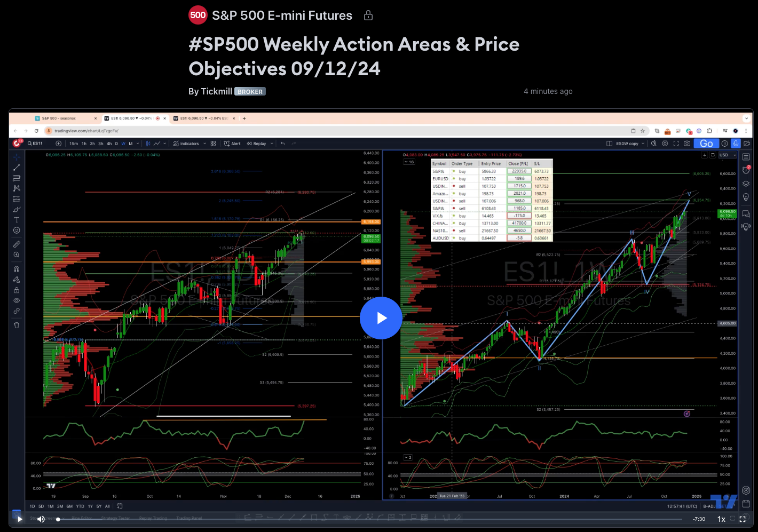
Task: Open the calendar icon in right sidebar
Action: (x=746, y=503)
